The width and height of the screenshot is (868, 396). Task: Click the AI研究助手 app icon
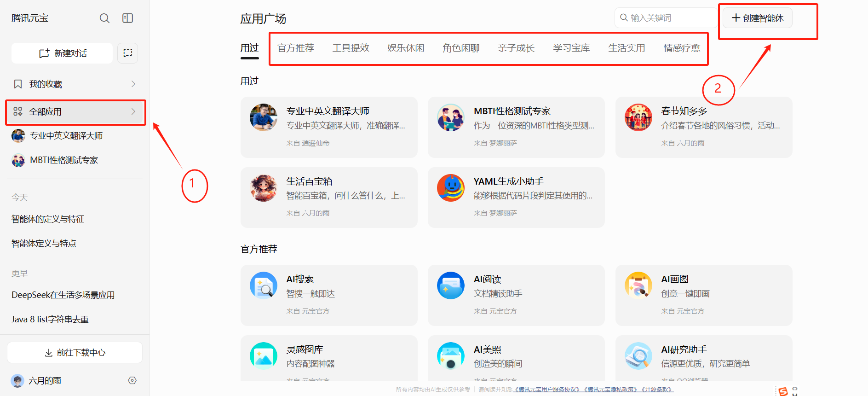[638, 356]
